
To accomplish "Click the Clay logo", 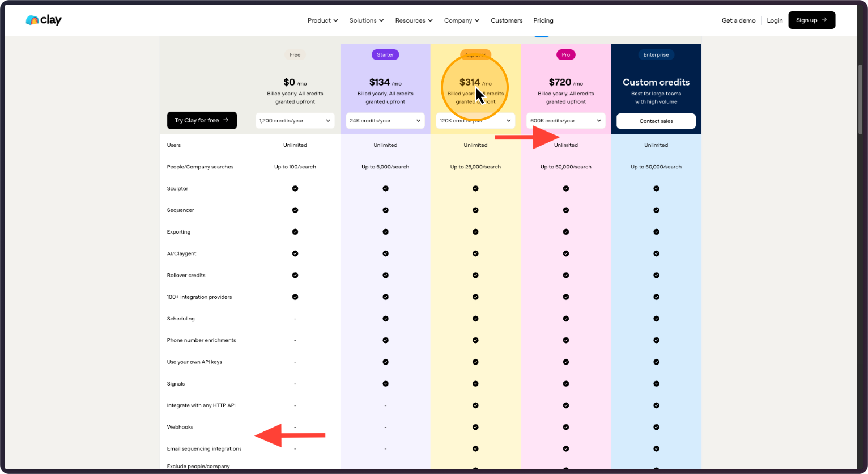I will click(44, 20).
